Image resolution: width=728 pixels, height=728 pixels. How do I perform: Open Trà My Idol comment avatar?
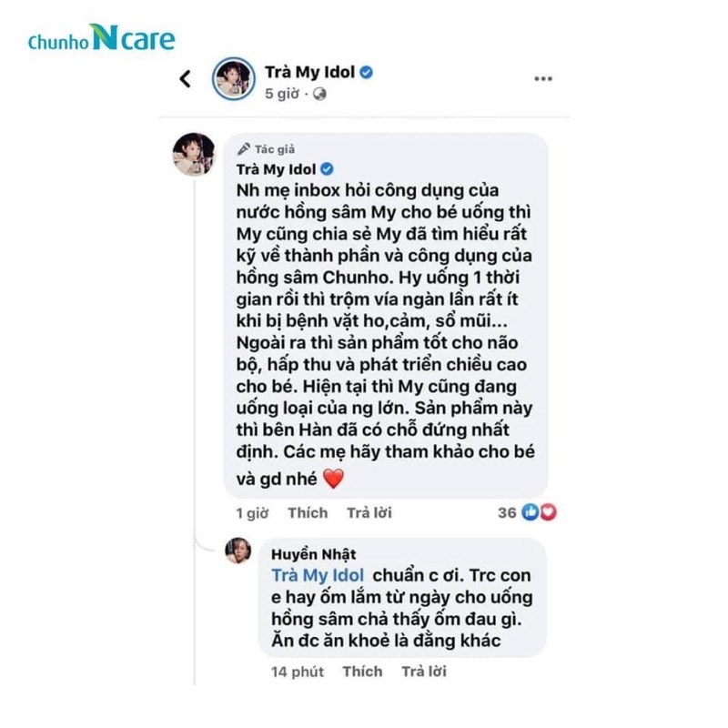(x=194, y=154)
